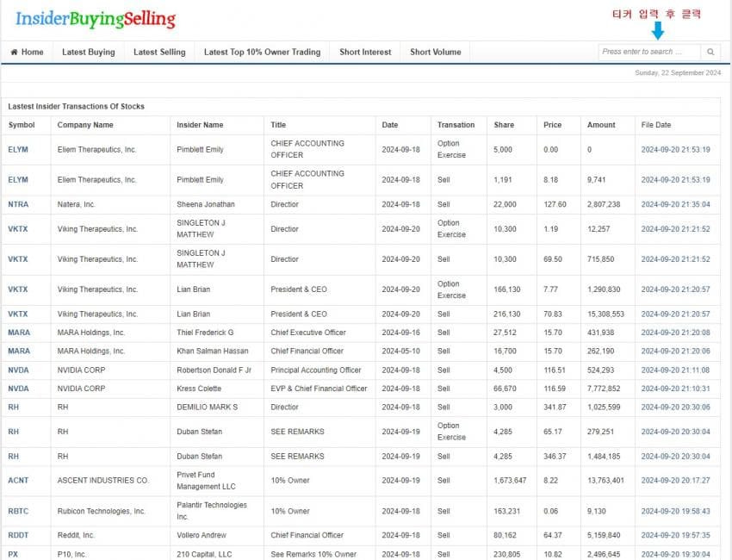
Task: Select date text Sunday, 22 September 2024
Action: [678, 73]
